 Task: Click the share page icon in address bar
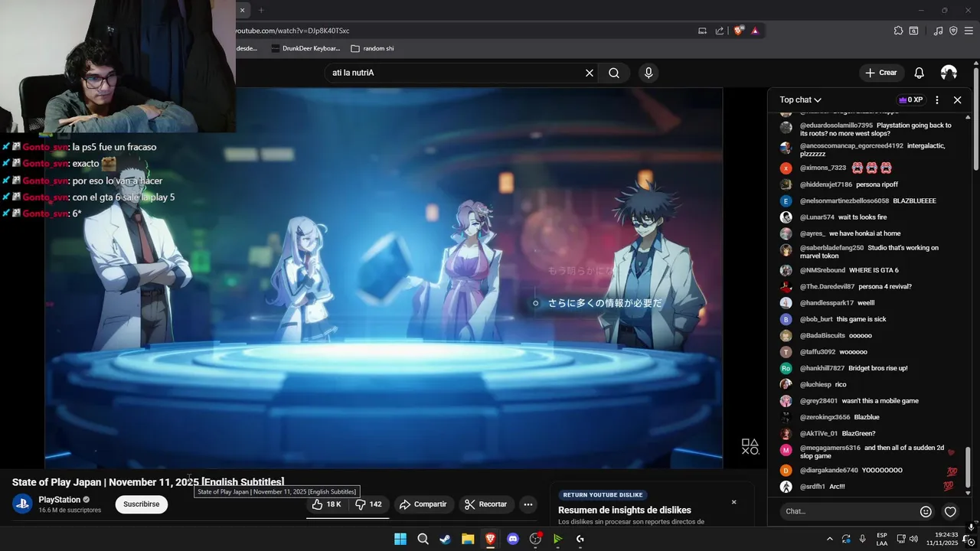[720, 31]
